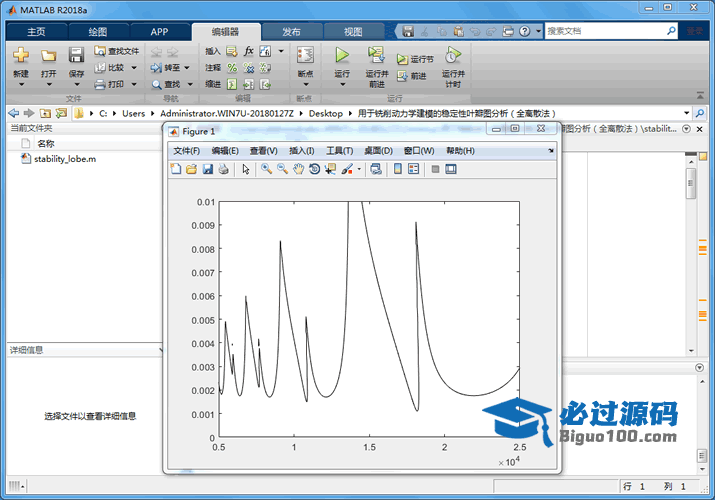Click the Desktop segment in address path

326,113
